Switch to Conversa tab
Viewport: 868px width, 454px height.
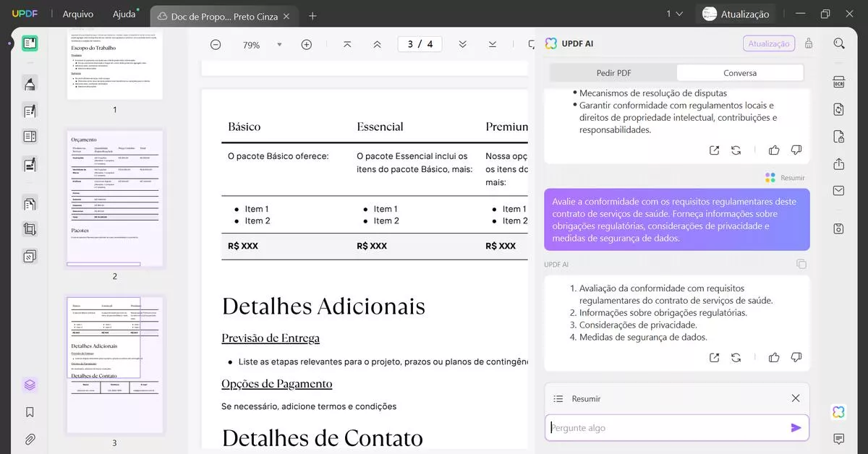pos(740,73)
